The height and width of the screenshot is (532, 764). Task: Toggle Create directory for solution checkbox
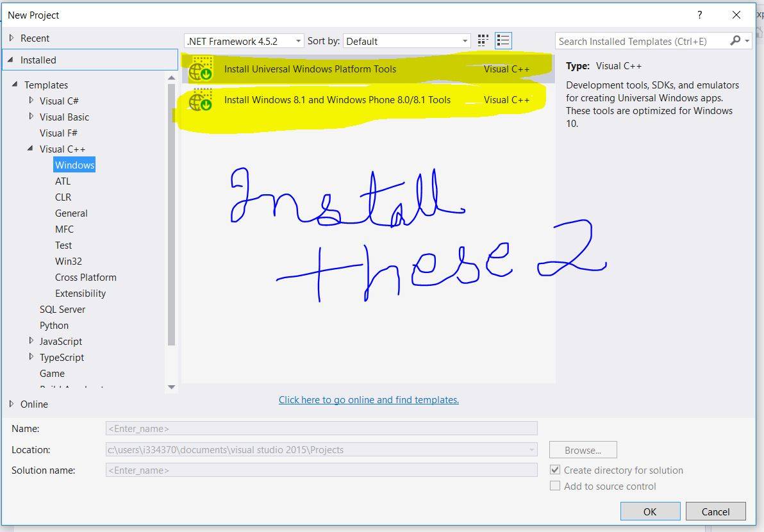[x=556, y=470]
